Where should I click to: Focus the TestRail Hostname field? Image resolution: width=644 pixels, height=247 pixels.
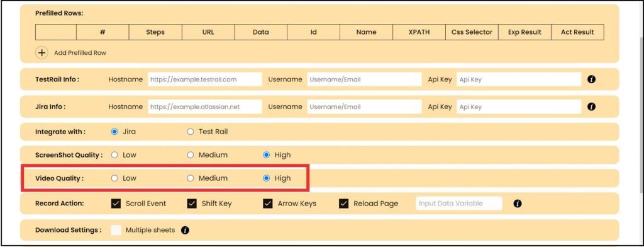[204, 79]
